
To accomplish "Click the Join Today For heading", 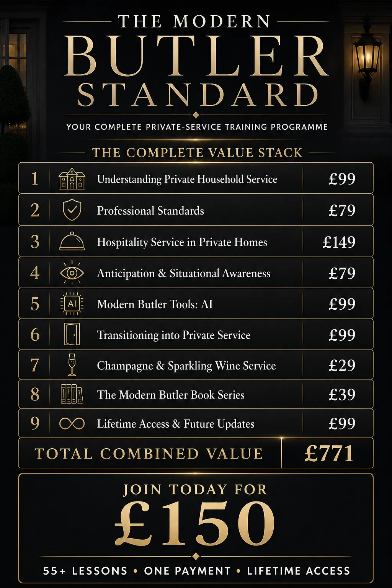I will point(195,490).
